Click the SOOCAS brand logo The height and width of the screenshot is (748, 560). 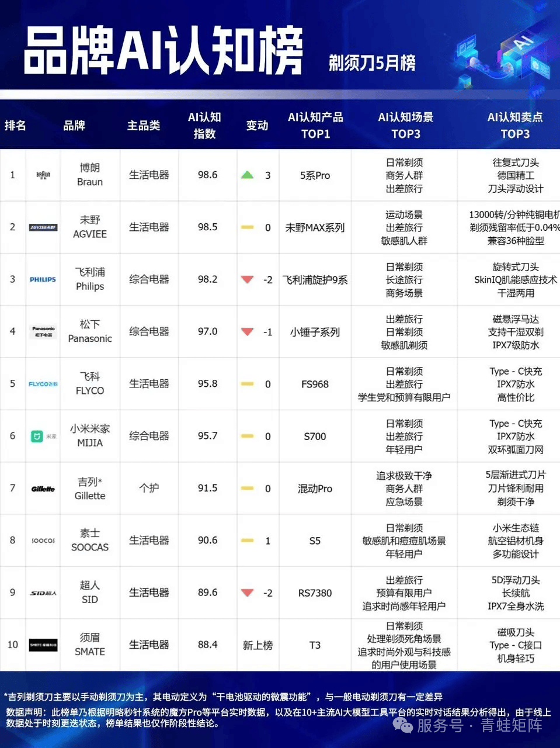point(42,541)
